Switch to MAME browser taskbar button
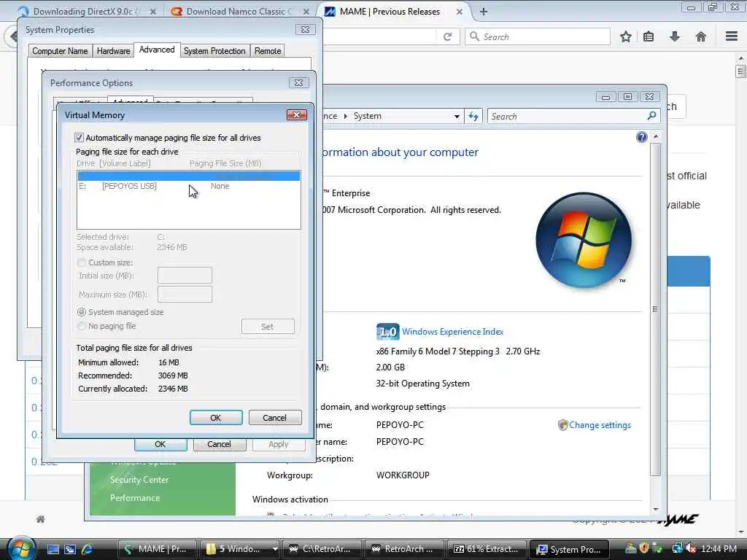Image resolution: width=747 pixels, height=560 pixels. pos(156,549)
